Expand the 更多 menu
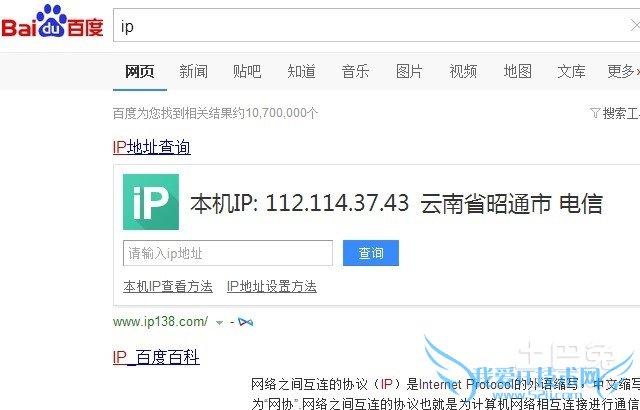Viewport: 640px width, 410px height. (x=623, y=71)
